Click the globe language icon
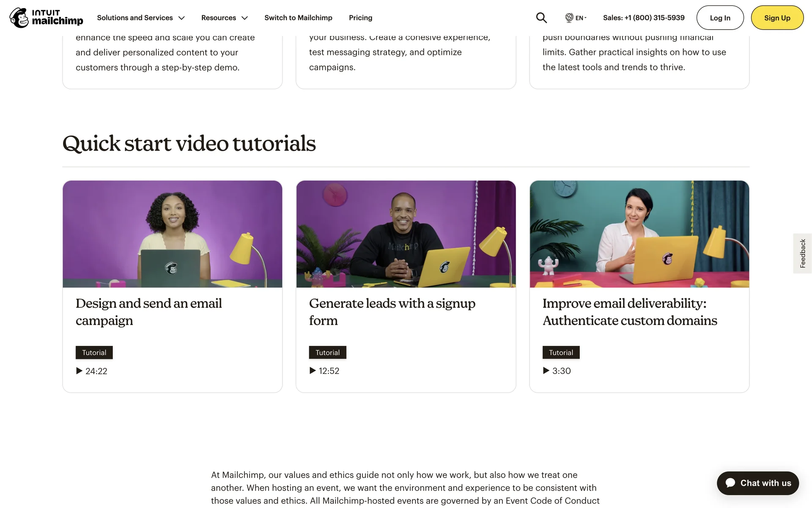This screenshot has height=508, width=812. point(569,18)
